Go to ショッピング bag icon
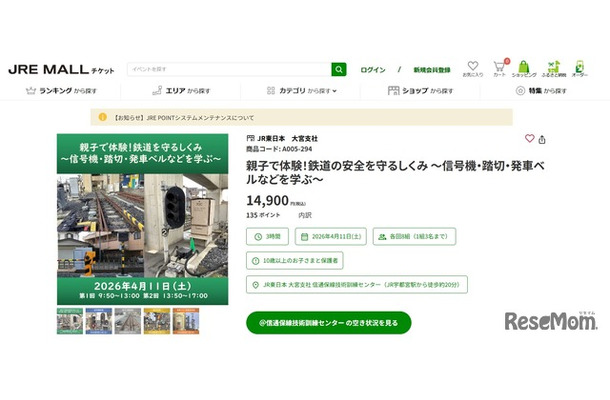The height and width of the screenshot is (400, 610). 524,66
